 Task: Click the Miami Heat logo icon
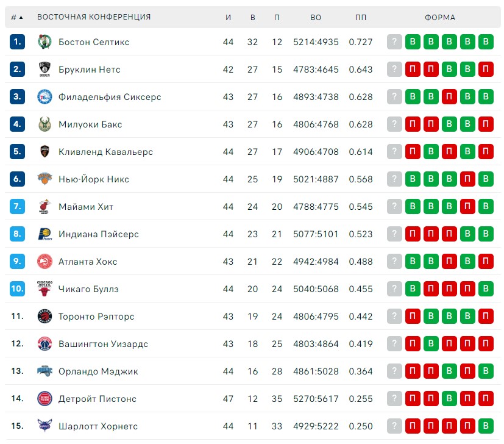[44, 206]
